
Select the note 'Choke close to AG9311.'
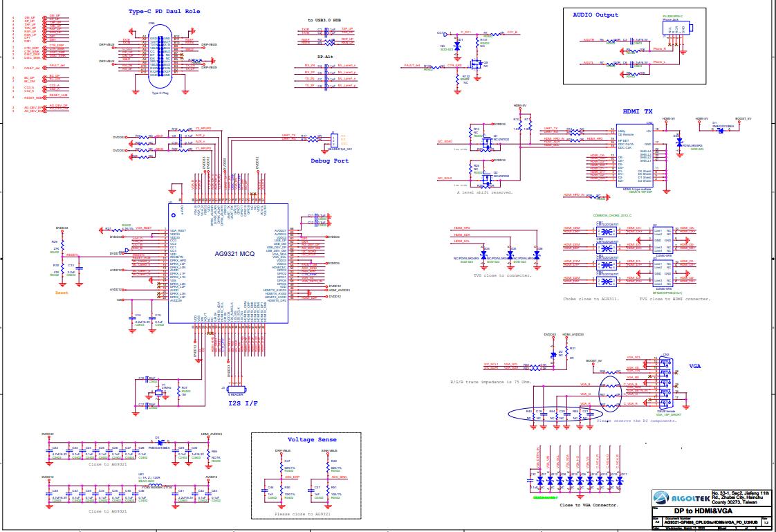(x=591, y=299)
